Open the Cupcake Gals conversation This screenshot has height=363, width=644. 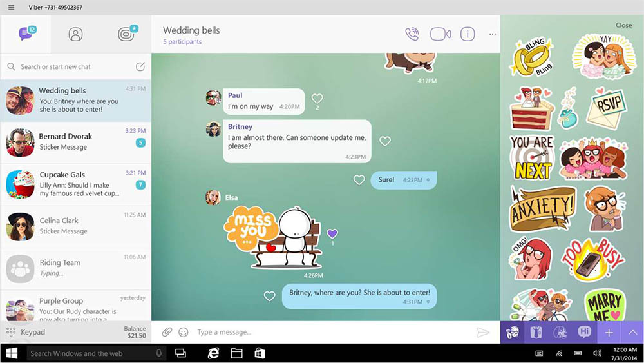(75, 184)
